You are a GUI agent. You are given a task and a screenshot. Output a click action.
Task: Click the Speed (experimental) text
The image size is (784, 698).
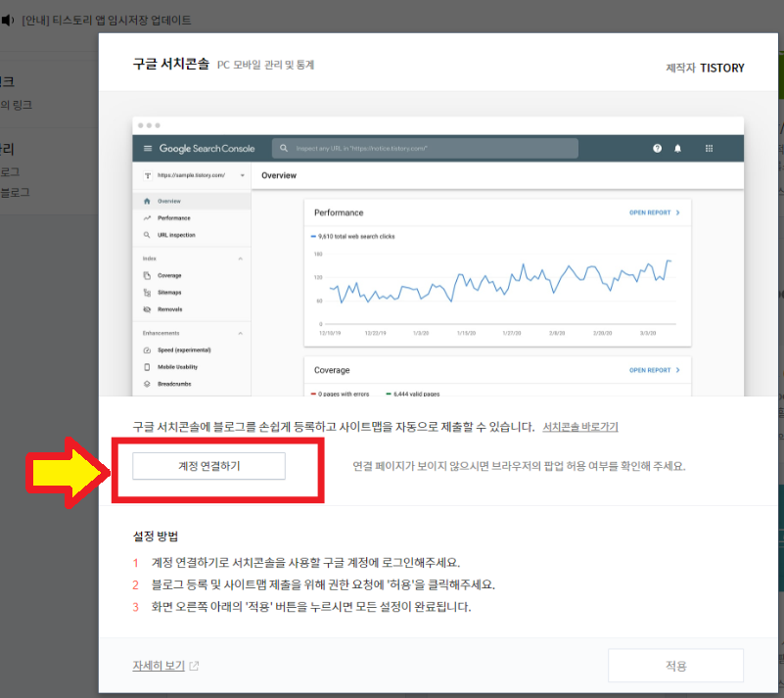(x=184, y=350)
